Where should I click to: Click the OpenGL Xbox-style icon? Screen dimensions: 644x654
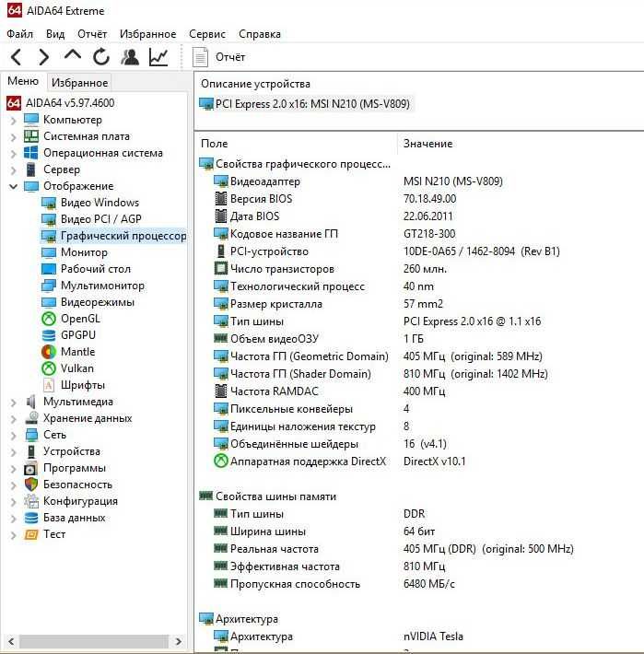click(x=49, y=319)
